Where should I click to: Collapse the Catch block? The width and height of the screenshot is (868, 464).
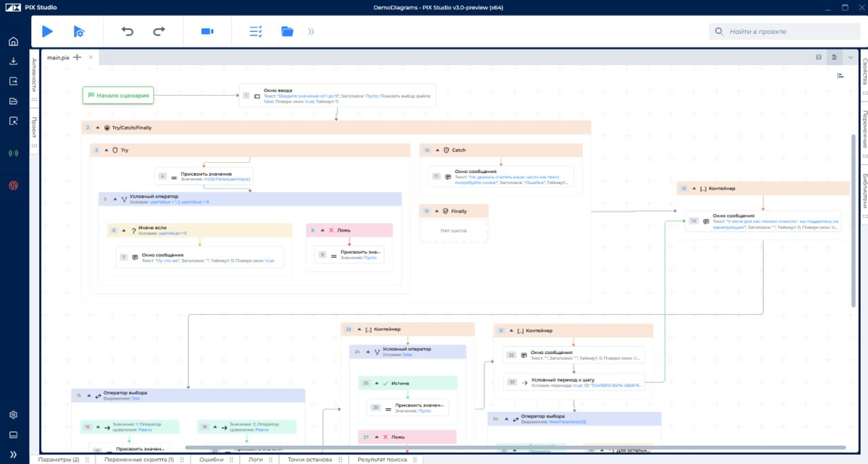[x=437, y=151]
